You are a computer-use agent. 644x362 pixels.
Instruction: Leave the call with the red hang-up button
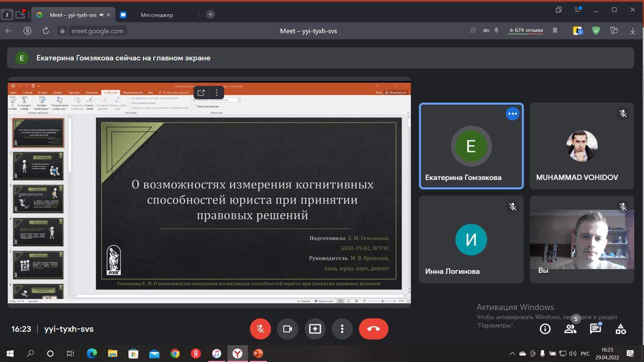pyautogui.click(x=373, y=329)
